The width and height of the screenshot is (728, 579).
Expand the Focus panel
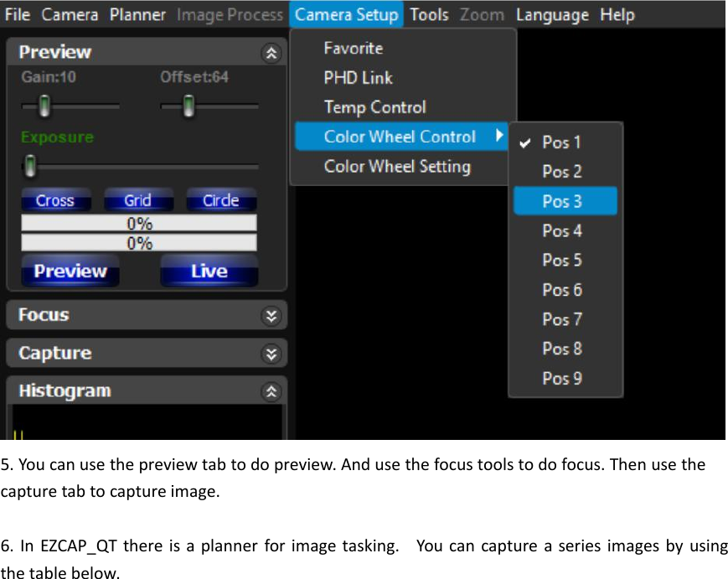(x=270, y=315)
